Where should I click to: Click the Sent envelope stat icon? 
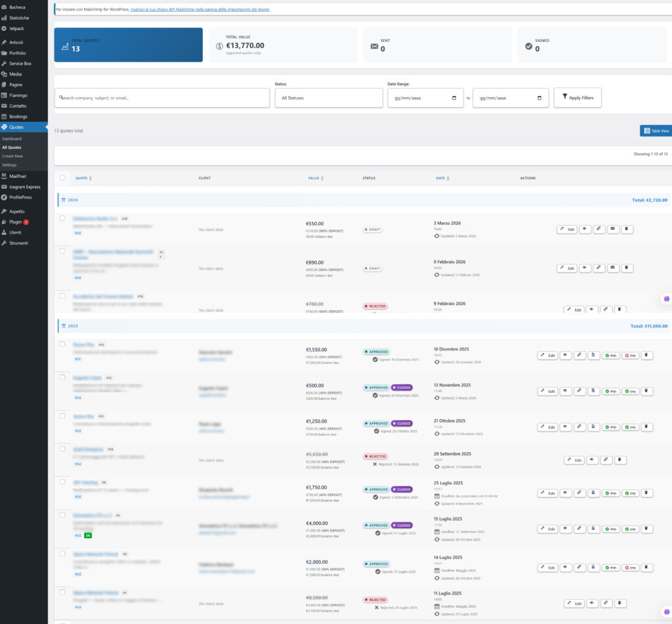point(374,47)
